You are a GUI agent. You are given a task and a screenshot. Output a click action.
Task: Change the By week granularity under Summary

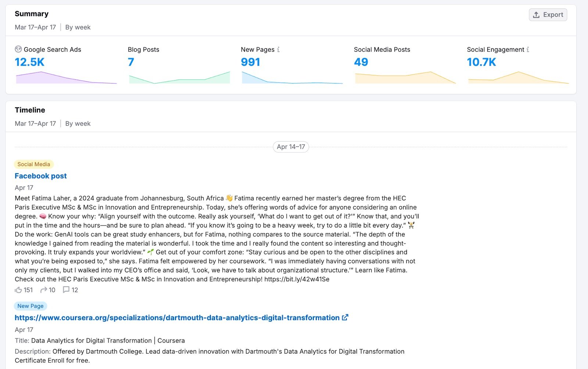(x=78, y=27)
